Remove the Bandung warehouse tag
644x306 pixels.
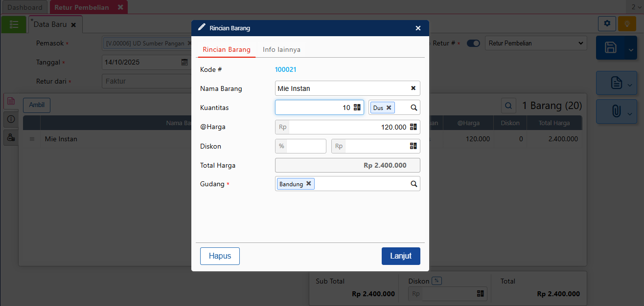[309, 184]
